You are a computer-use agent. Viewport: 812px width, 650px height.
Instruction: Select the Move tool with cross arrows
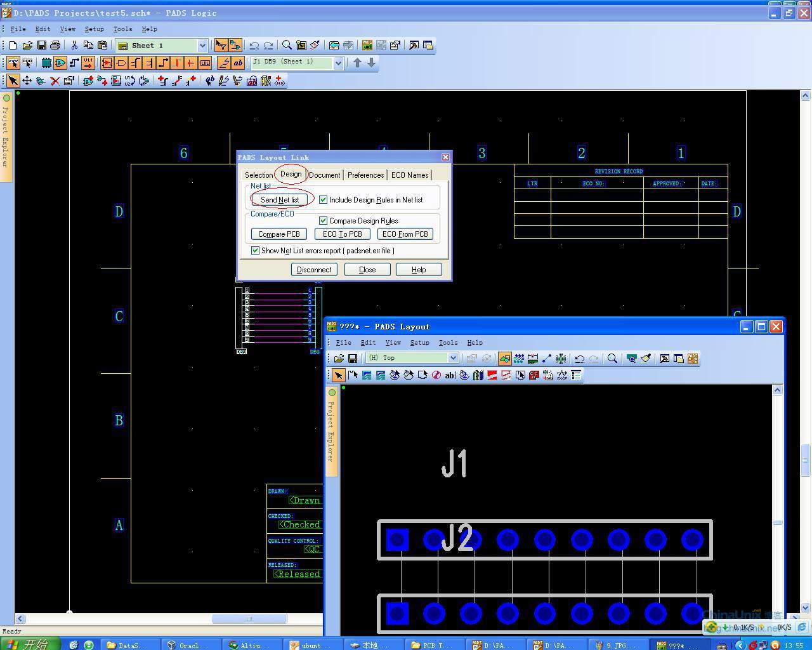(x=27, y=81)
